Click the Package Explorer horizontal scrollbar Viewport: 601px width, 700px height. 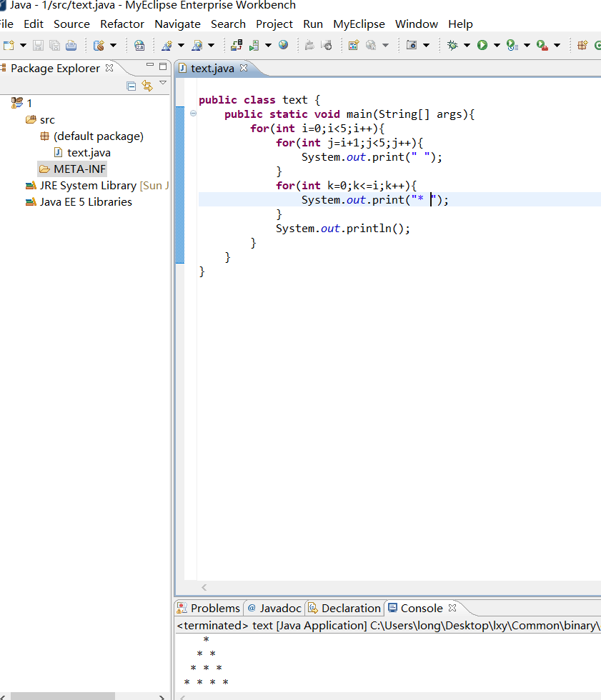click(64, 696)
